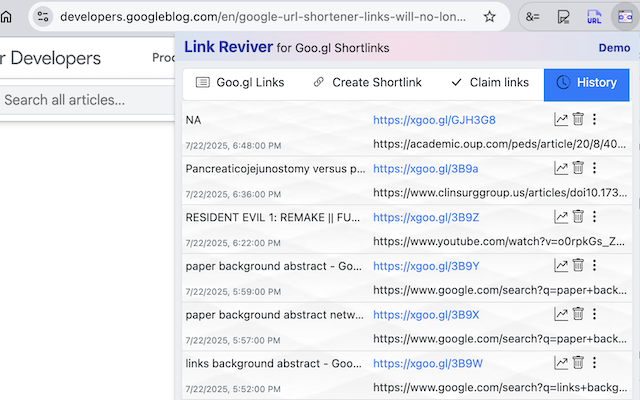This screenshot has width=640, height=400.
Task: Select the Claim links tab
Action: [490, 82]
